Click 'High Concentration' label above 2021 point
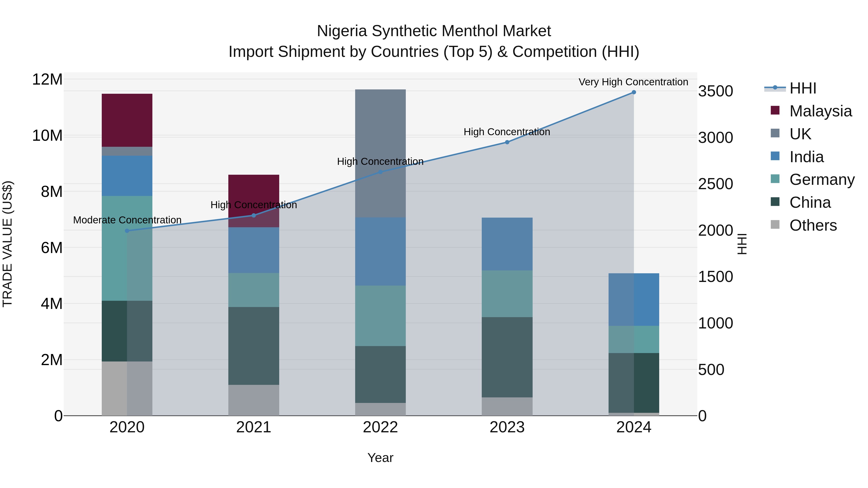Viewport: 868px width, 488px height. point(254,205)
